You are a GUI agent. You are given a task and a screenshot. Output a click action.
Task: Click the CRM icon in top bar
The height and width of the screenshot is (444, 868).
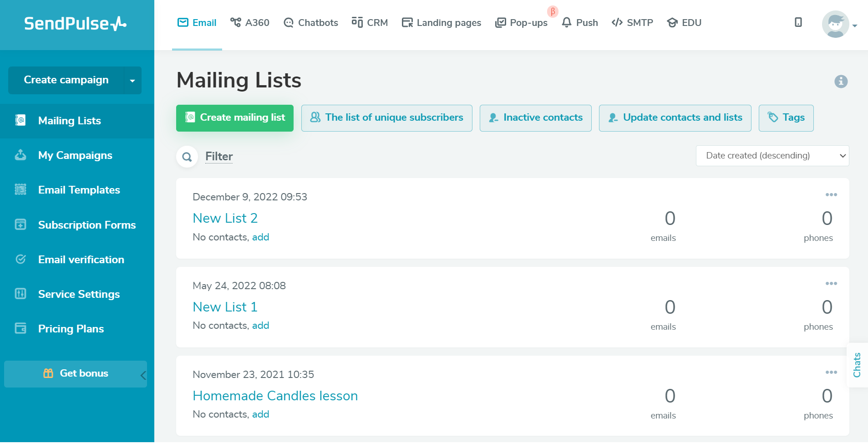(x=358, y=22)
